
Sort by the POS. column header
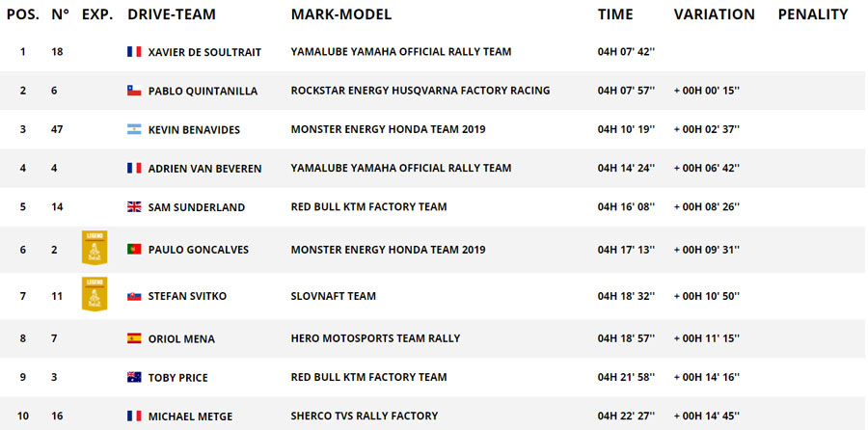(x=23, y=14)
